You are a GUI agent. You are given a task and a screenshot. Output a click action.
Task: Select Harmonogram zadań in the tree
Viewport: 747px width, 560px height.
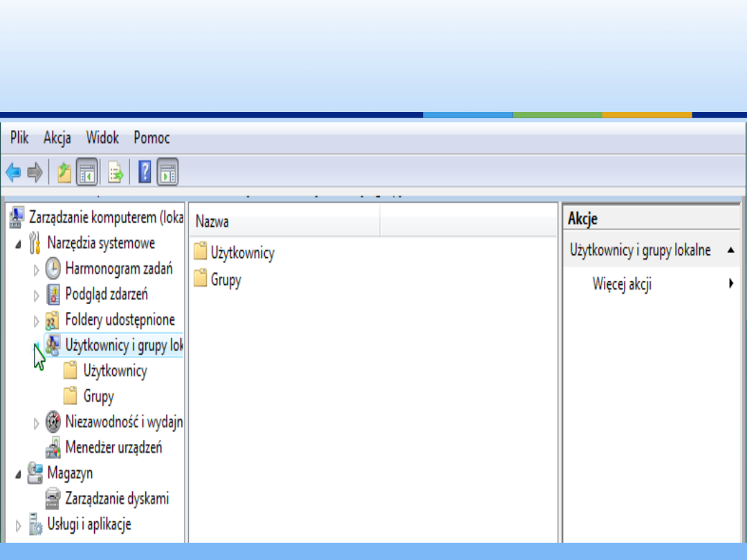tap(118, 268)
